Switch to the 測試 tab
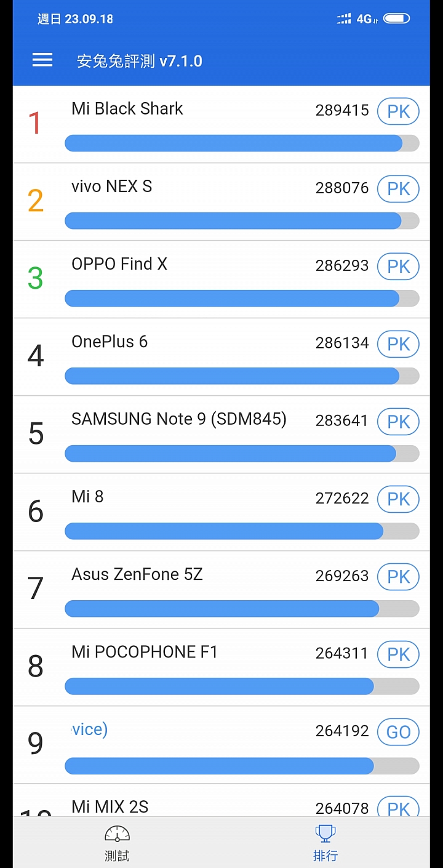The image size is (443, 868). point(117,843)
